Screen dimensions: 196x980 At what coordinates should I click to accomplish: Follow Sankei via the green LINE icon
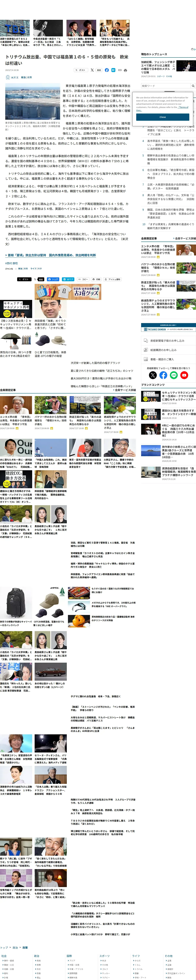(174, 375)
